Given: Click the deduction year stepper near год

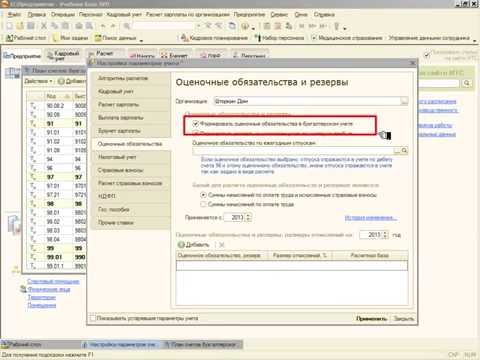Looking at the screenshot, I should [385, 235].
